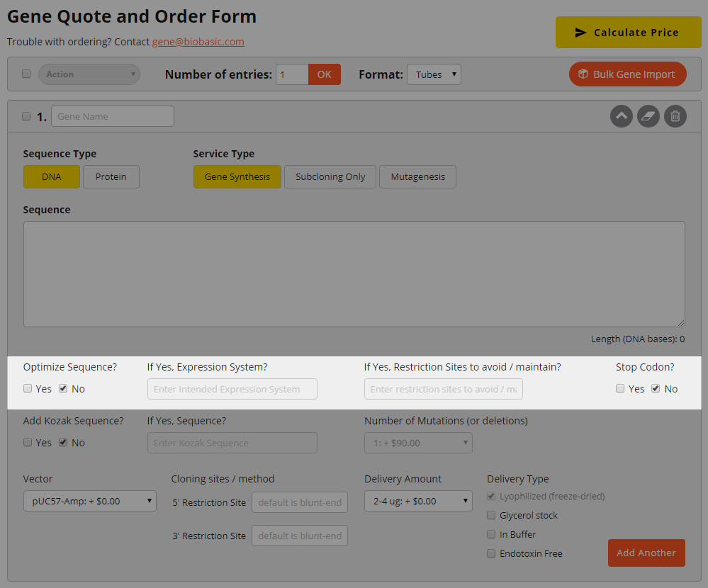Select the Protein sequence type
The image size is (708, 588).
111,177
